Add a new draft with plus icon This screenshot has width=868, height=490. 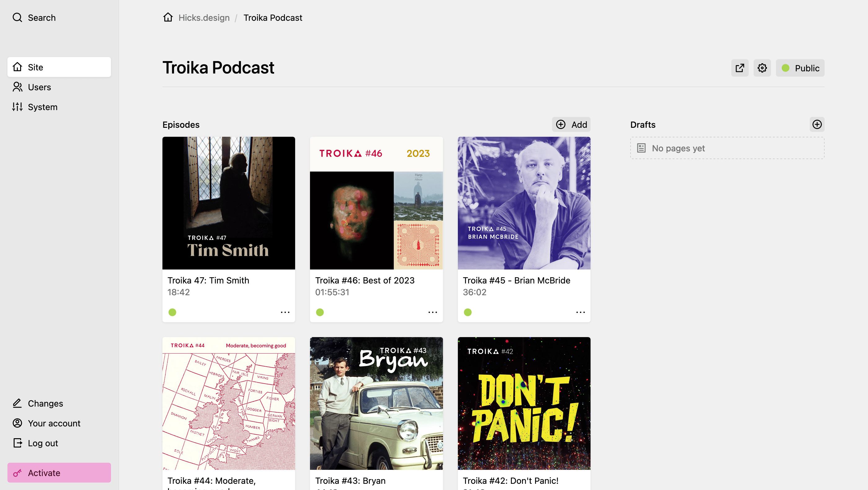click(x=817, y=124)
